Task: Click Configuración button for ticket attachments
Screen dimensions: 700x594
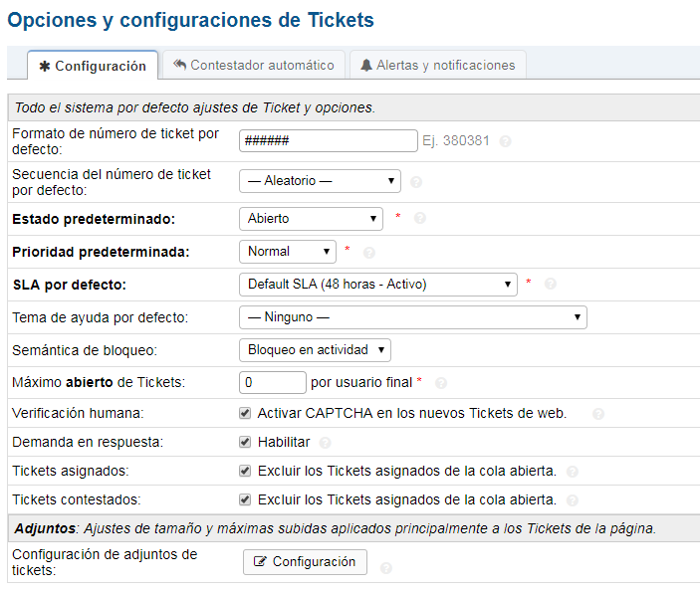Action: 305,562
